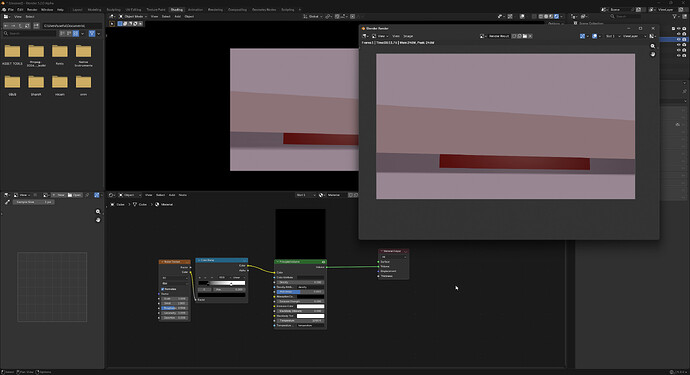Click the Emission Color swatch on Principled Volume
690x375 pixels.
click(310, 306)
